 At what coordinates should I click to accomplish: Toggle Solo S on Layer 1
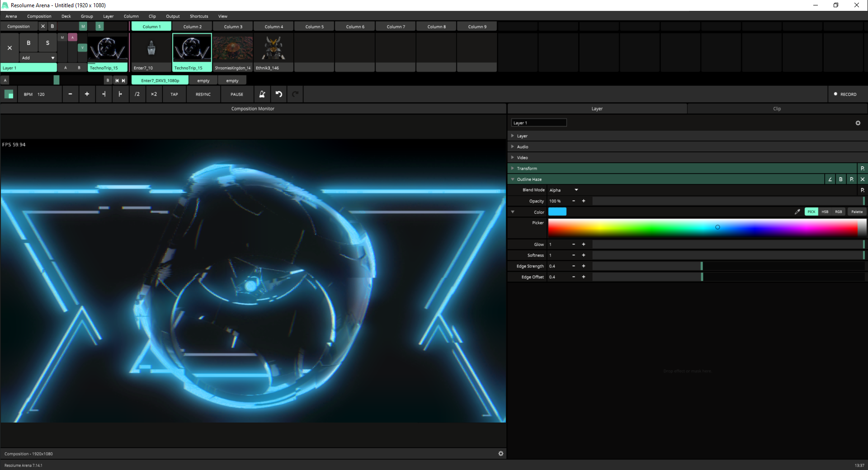pos(47,43)
